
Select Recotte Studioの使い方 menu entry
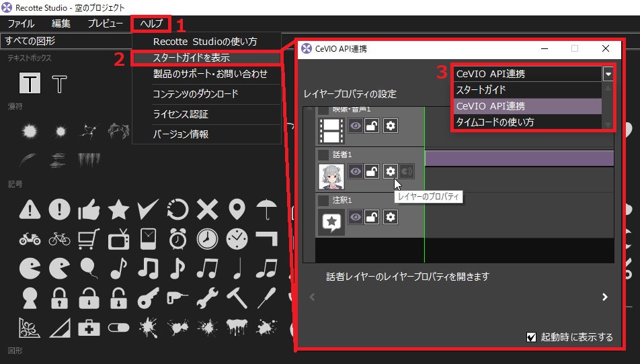click(205, 42)
